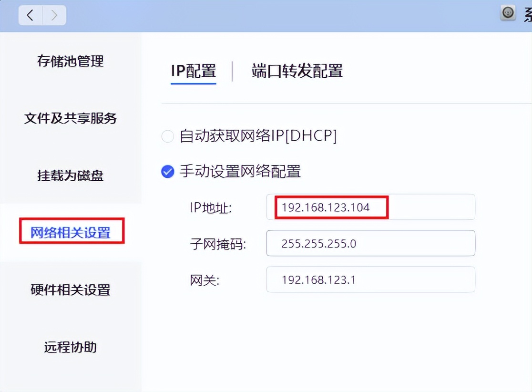532x392 pixels.
Task: Click the 网关: label
Action: (205, 280)
